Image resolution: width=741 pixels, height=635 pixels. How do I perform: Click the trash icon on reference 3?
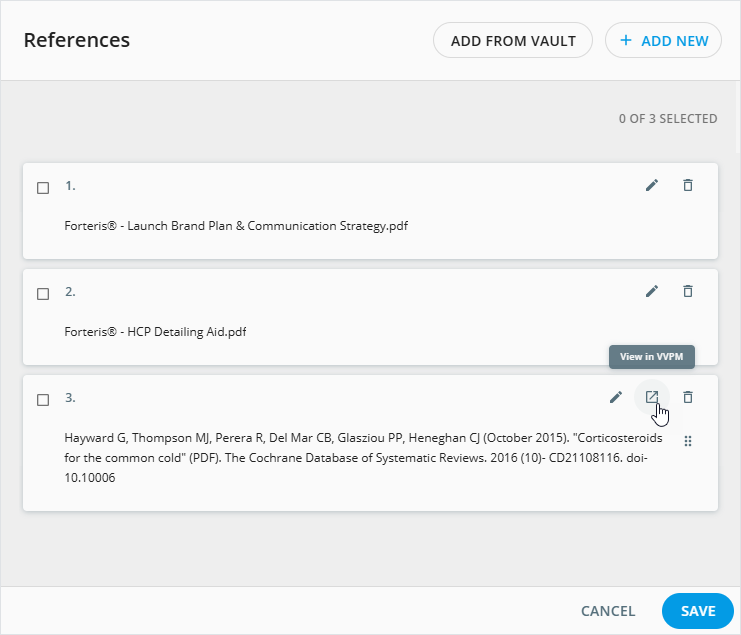tap(687, 397)
